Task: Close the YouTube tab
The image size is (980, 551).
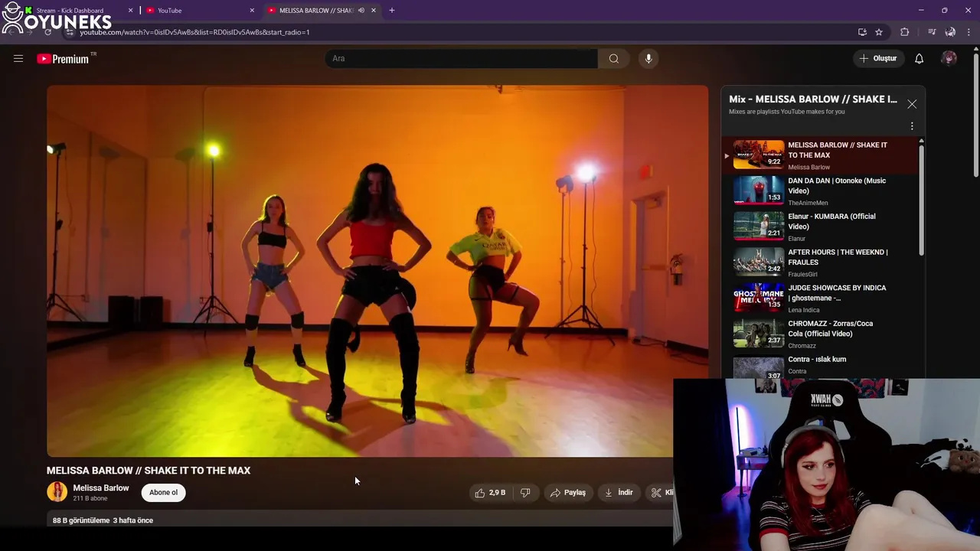Action: point(252,11)
